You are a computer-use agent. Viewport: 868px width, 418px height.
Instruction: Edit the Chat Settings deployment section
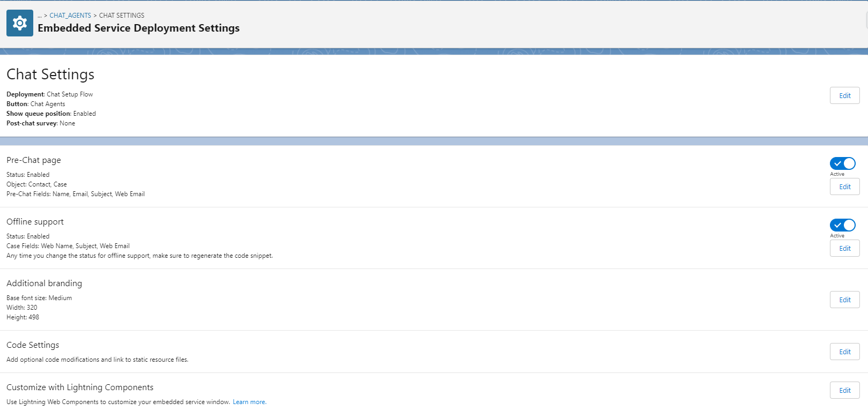844,95
